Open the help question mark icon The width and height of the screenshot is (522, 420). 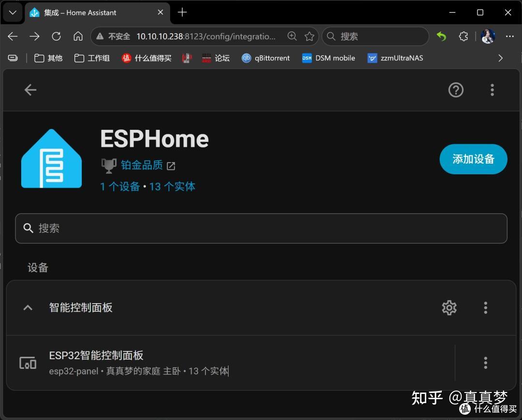pos(456,90)
